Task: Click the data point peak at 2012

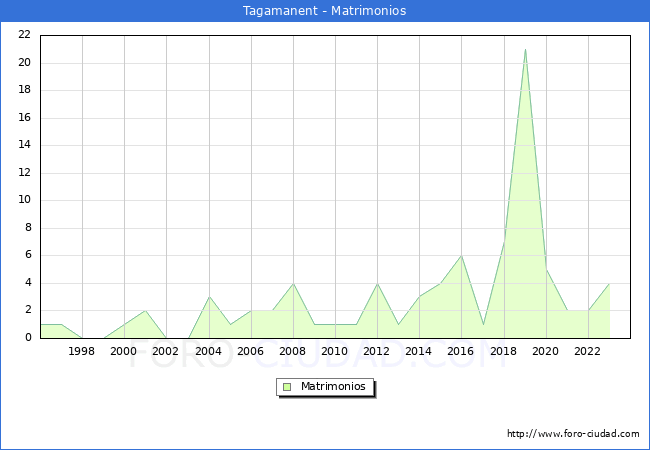Action: (x=377, y=283)
